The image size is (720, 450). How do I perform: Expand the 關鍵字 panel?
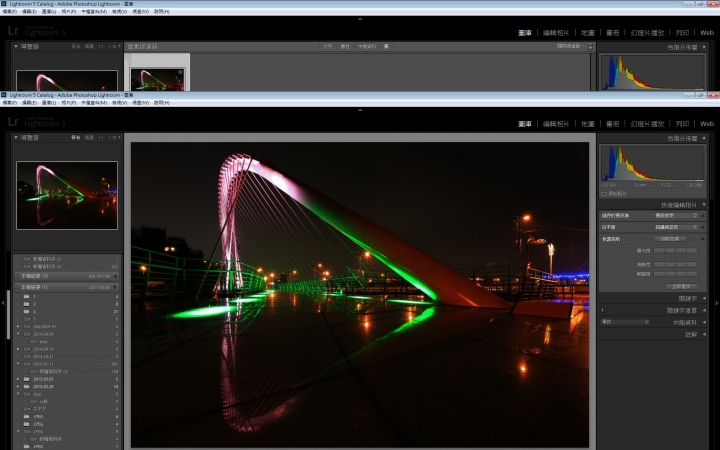(x=704, y=298)
